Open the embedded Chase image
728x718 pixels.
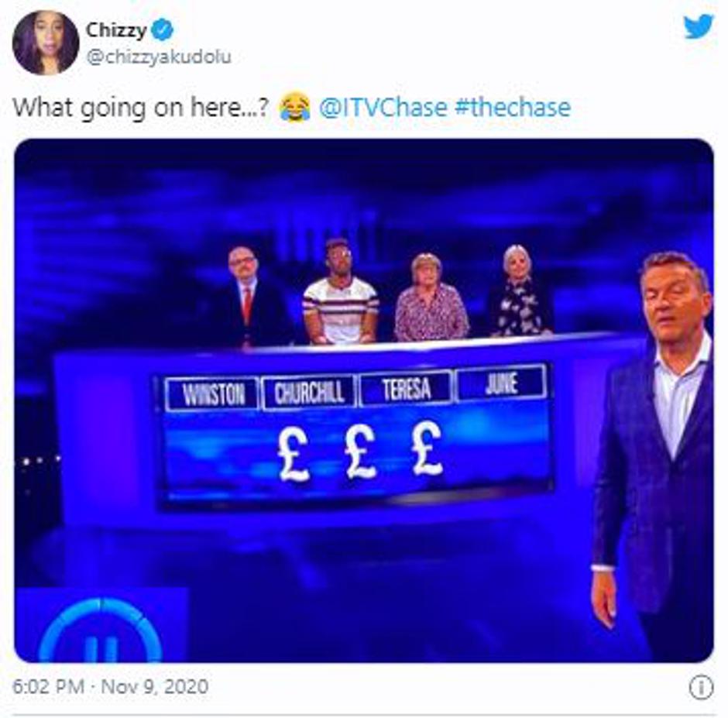(364, 400)
